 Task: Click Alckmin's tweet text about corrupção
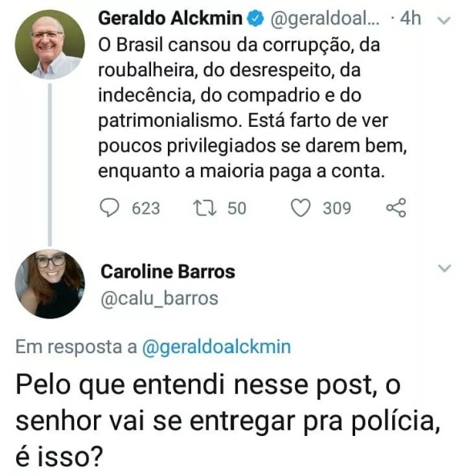(252, 108)
